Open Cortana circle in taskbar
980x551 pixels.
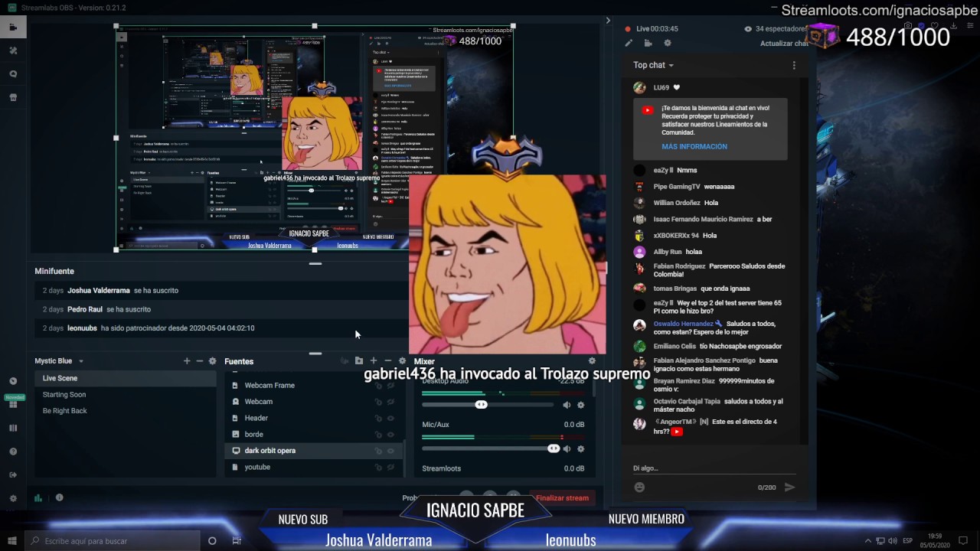pos(212,541)
